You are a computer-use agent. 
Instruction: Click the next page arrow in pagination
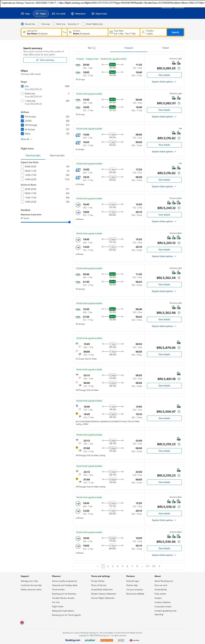159,566
